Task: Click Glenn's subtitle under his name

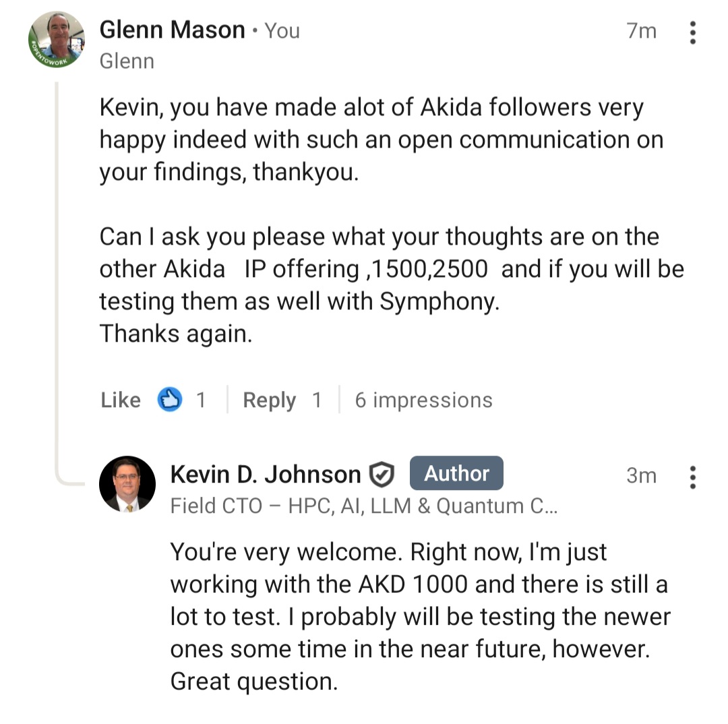Action: coord(127,61)
